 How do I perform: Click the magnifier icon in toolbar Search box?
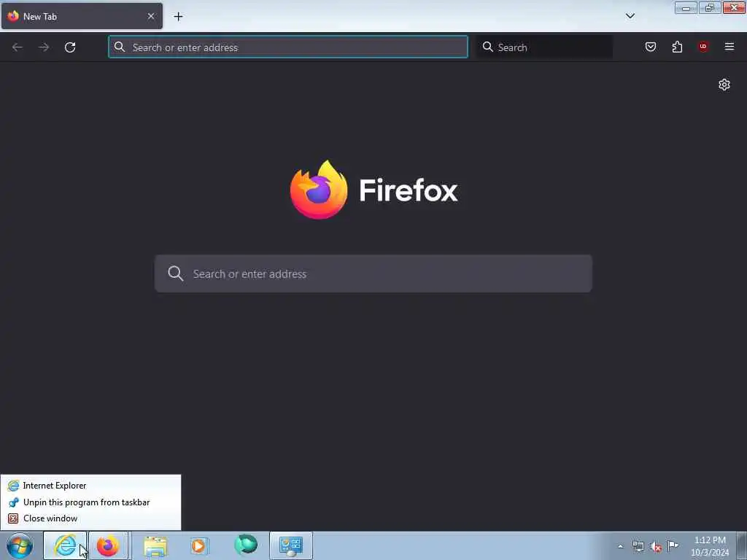point(487,47)
